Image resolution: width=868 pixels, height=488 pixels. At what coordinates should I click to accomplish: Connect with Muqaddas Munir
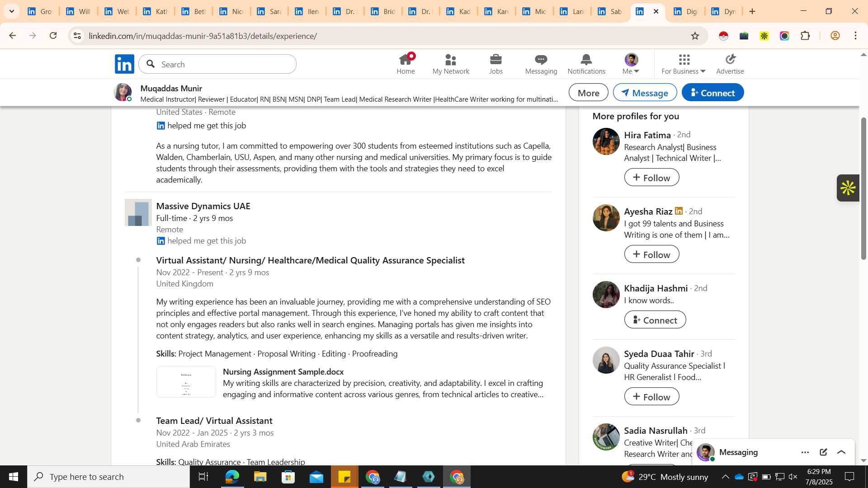(x=712, y=93)
